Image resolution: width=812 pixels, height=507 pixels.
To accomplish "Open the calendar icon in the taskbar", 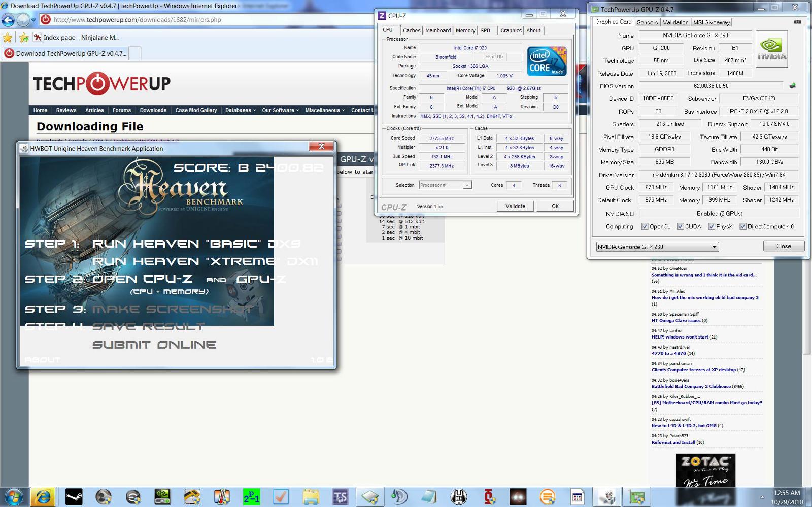I will point(577,497).
